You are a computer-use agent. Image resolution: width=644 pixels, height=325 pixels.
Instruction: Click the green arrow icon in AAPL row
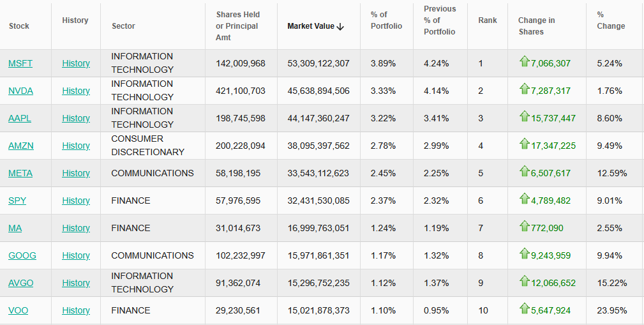click(524, 117)
